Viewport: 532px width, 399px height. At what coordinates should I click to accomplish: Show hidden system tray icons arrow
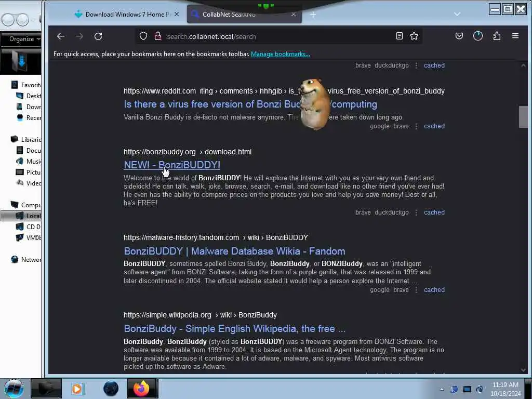(442, 390)
